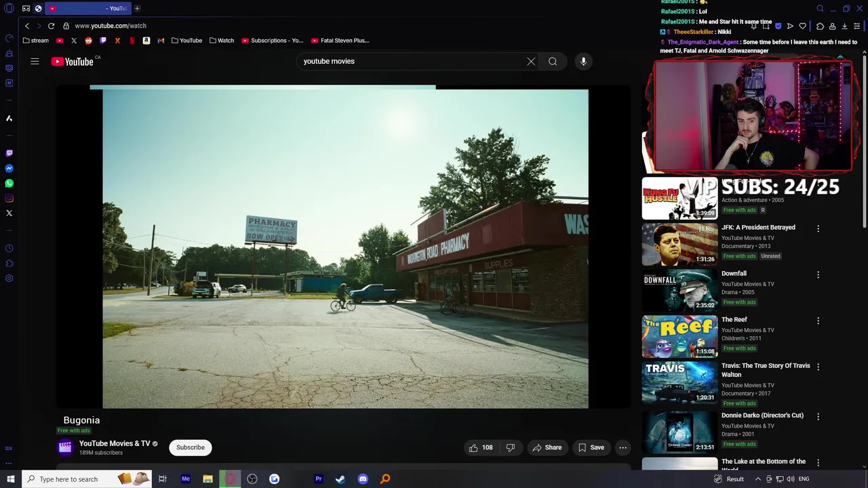Select the YouTube browser tab
The height and width of the screenshot is (488, 868).
pos(87,9)
